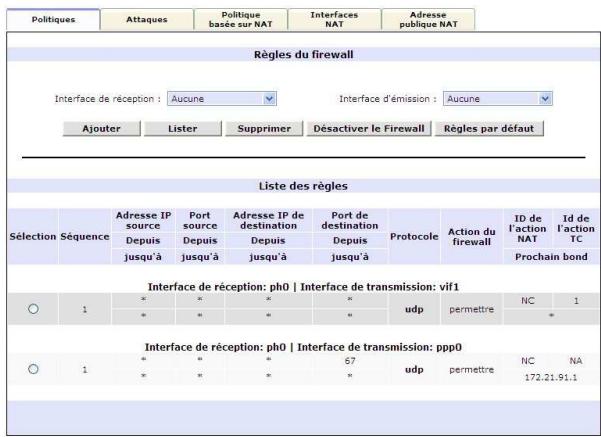Viewport: 601px width, 437px height.
Task: Click the Séquence column header
Action: pos(85,237)
